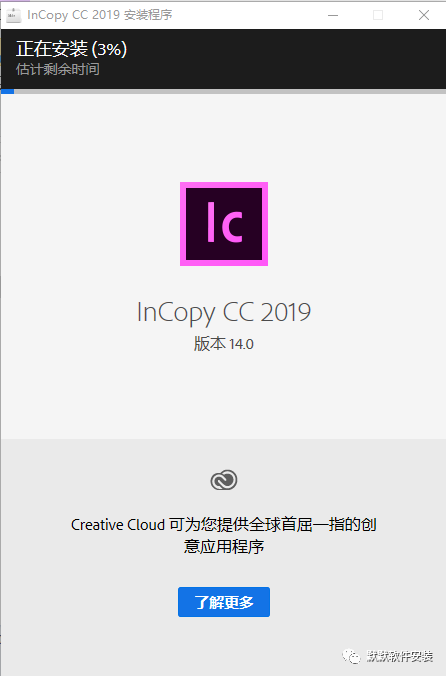Click the WeChat watermark icon
This screenshot has width=446, height=676.
tap(351, 656)
